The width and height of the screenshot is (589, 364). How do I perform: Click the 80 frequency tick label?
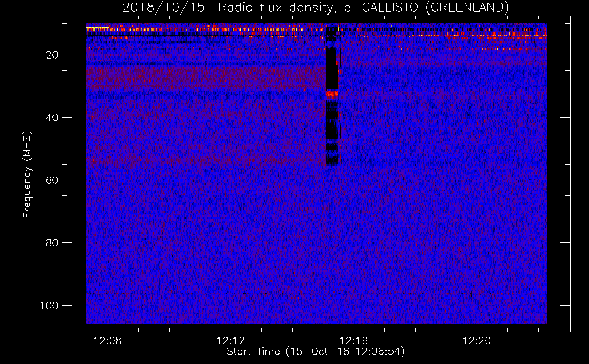52,243
